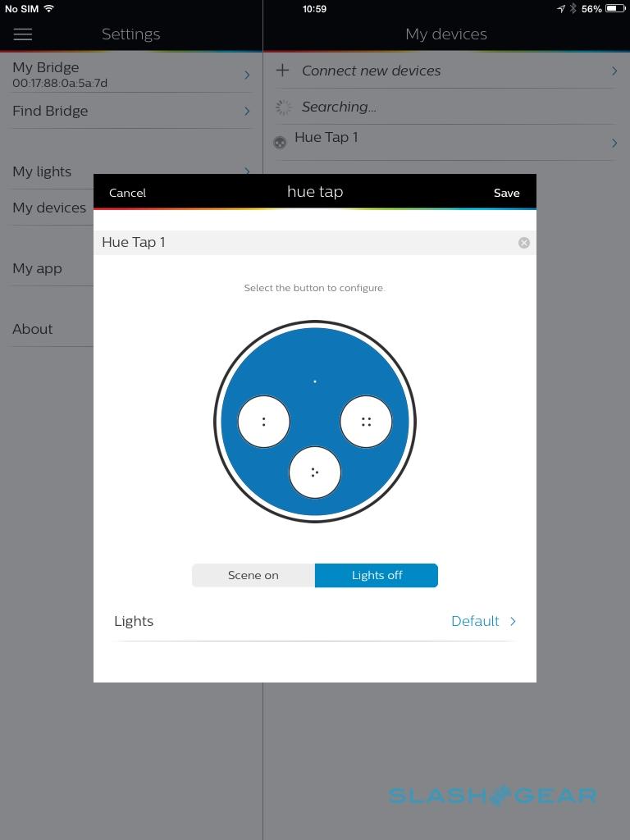Open My devices in Settings
This screenshot has height=840, width=630.
49,208
